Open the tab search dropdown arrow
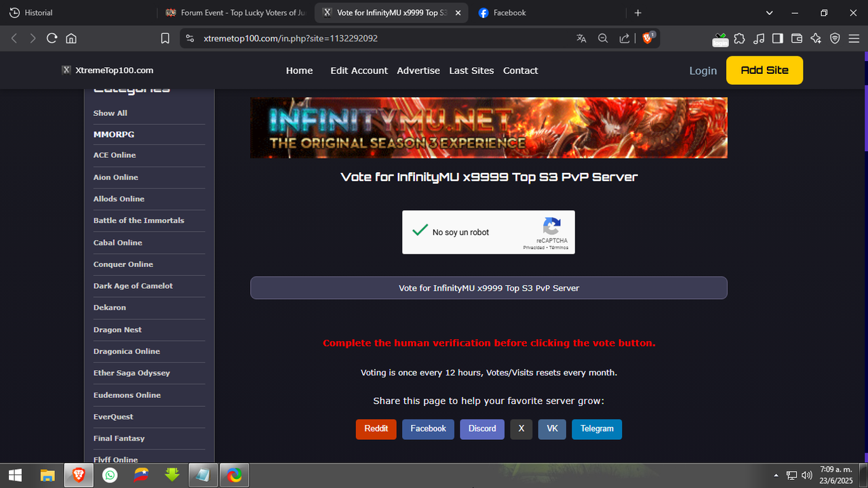Screen dimensions: 868x488 tap(770, 13)
